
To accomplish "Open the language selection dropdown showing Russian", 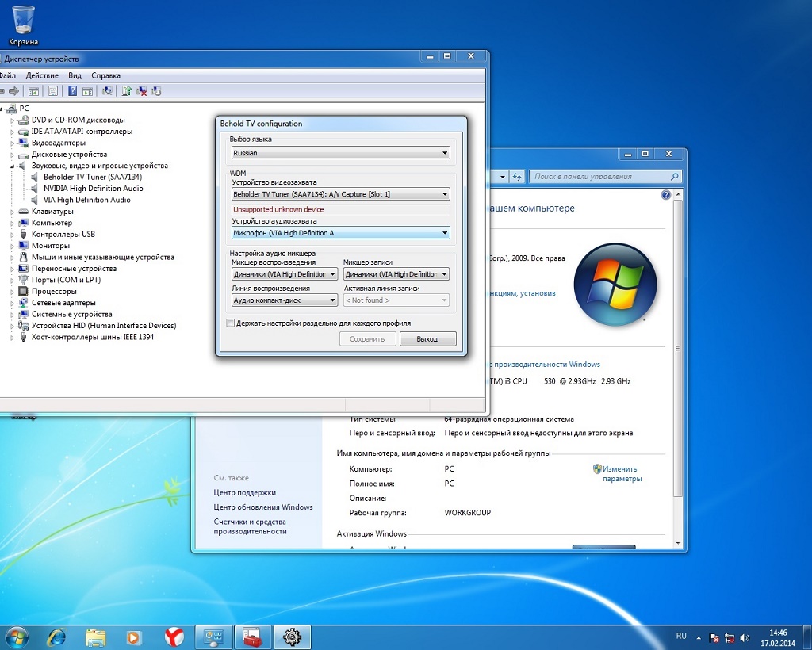I will [340, 153].
